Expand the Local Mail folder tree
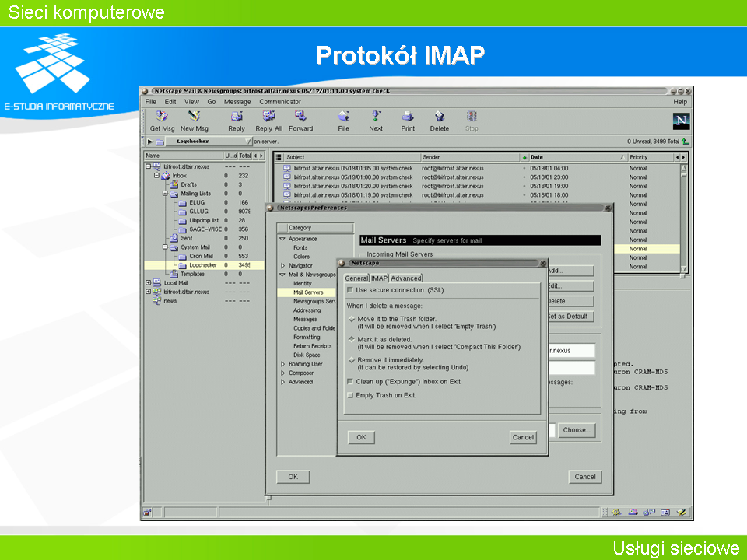 [148, 283]
